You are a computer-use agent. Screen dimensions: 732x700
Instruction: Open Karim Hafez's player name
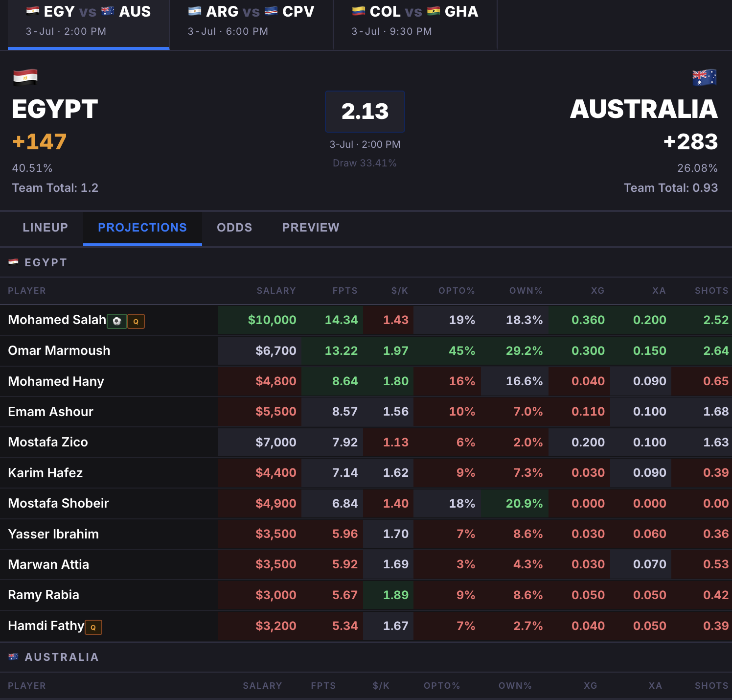tap(46, 473)
